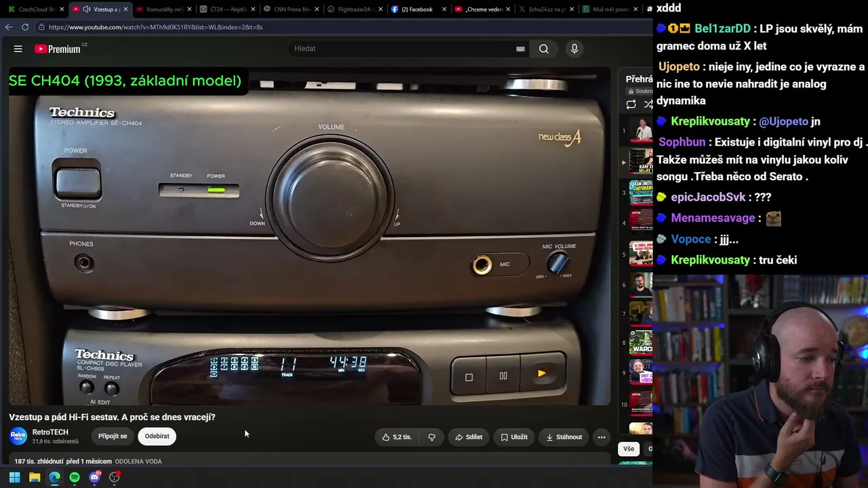Open the OBS icon in the taskbar

point(115,477)
